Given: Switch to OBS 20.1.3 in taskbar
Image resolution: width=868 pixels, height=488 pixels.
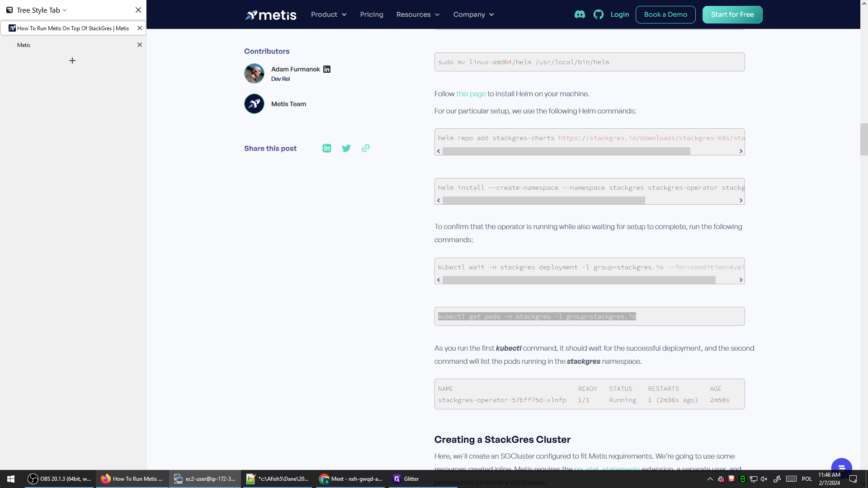Looking at the screenshot, I should pos(59,479).
